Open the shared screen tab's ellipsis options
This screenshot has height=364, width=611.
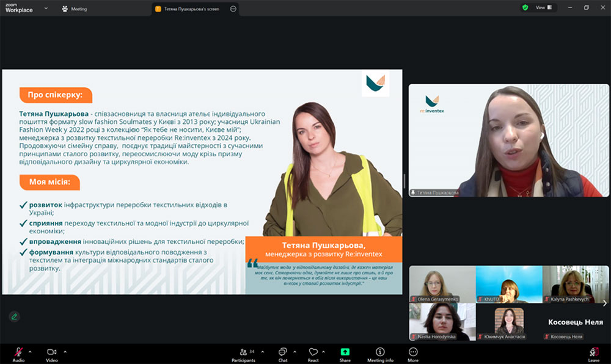click(233, 9)
